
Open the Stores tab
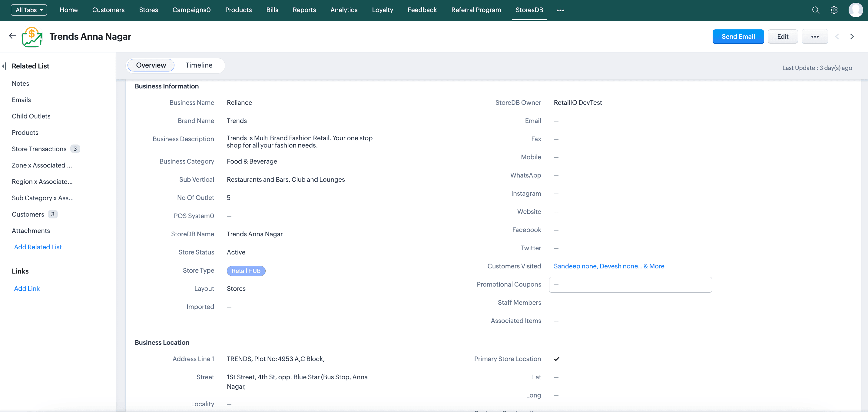pos(148,10)
